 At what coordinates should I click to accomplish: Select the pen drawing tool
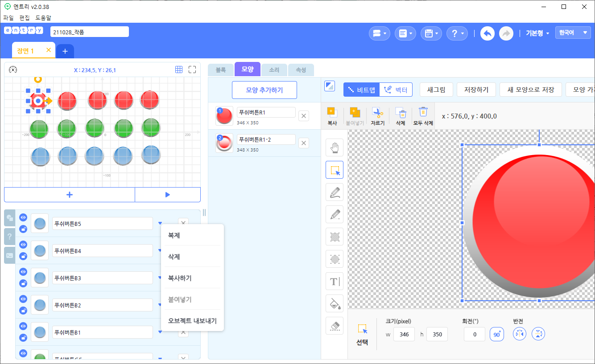click(335, 192)
